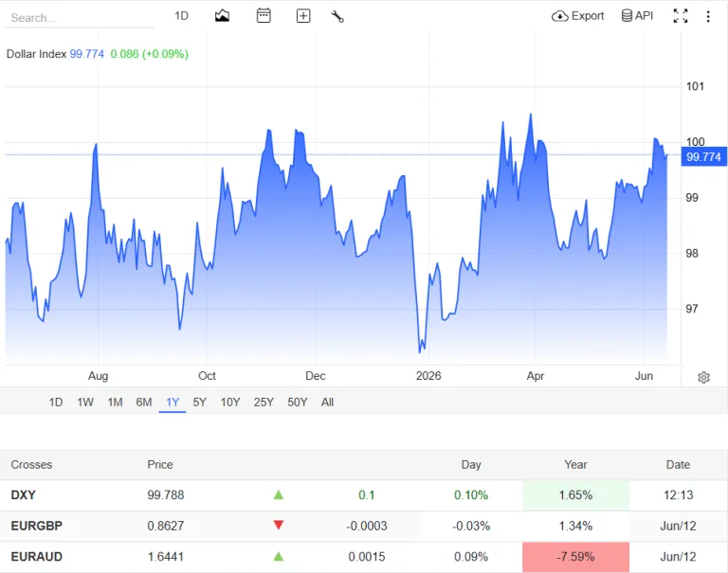Open the API database button
The width and height of the screenshot is (728, 573).
point(637,16)
